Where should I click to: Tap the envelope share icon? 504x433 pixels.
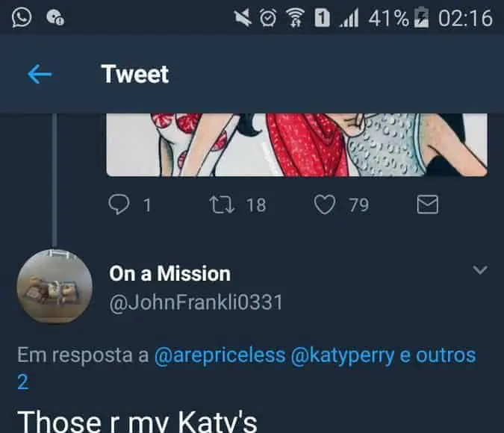coord(427,204)
